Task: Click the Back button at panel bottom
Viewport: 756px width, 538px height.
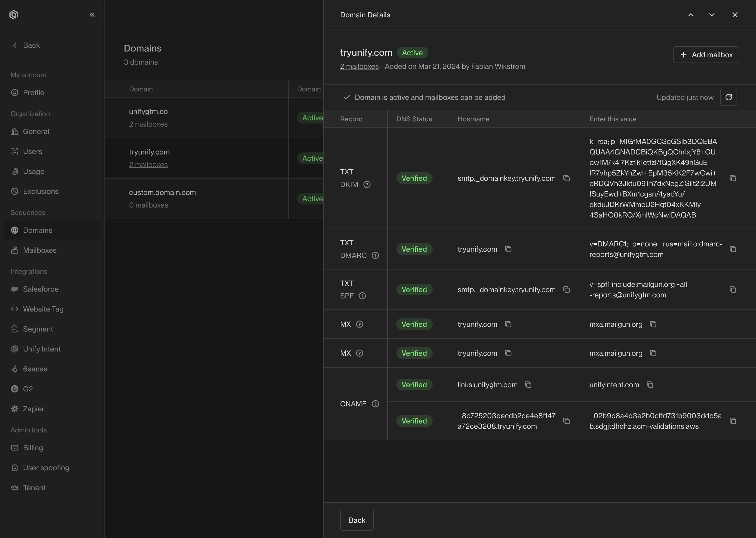Action: (x=357, y=520)
